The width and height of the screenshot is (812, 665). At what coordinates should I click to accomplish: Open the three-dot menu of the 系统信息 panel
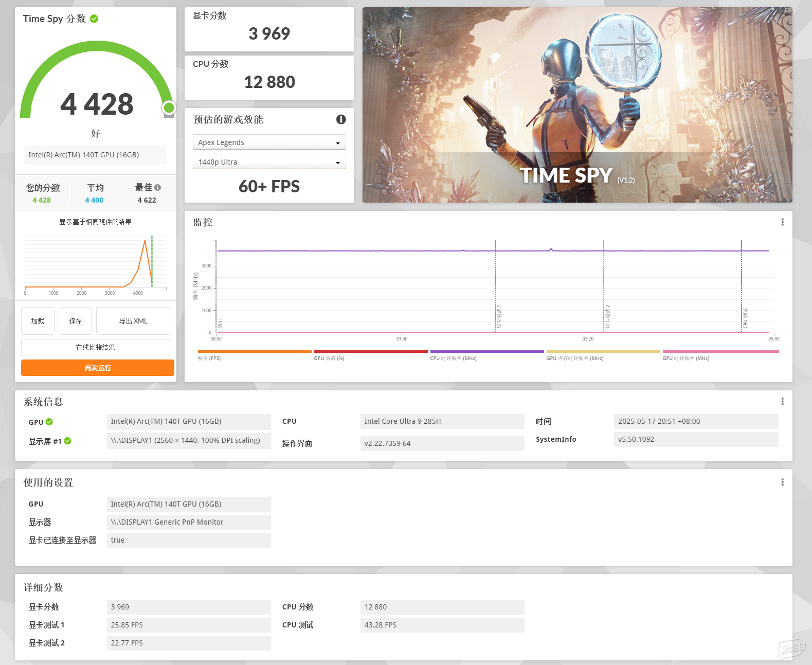click(782, 402)
